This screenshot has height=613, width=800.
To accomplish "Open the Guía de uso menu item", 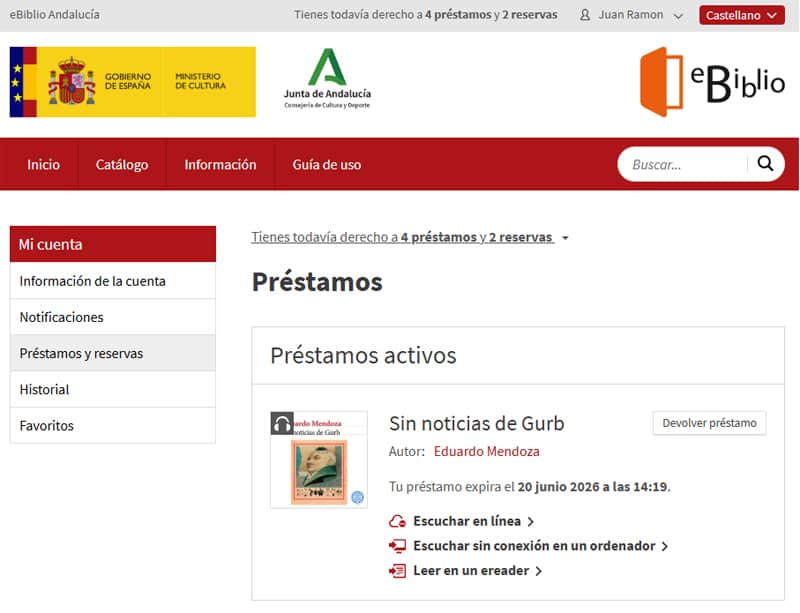I will (327, 164).
